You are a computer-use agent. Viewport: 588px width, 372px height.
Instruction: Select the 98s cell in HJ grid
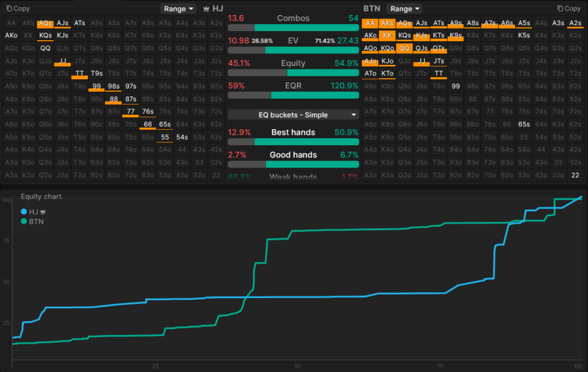[x=114, y=86]
